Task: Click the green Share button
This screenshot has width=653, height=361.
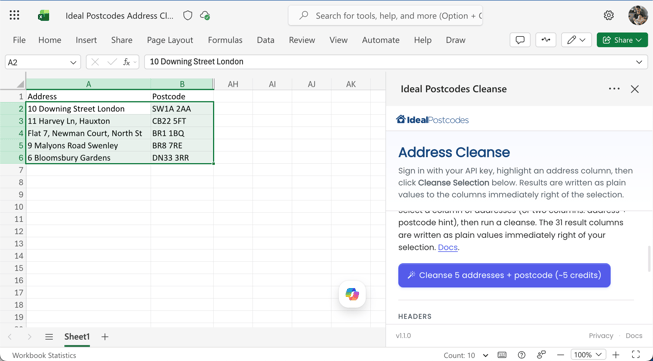Action: click(x=622, y=40)
